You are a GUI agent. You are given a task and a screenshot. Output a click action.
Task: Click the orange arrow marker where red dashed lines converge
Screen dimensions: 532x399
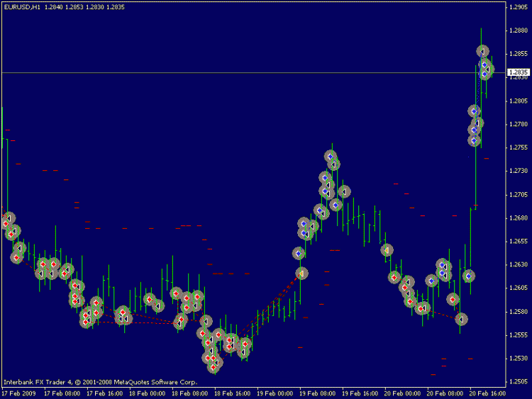[301, 274]
